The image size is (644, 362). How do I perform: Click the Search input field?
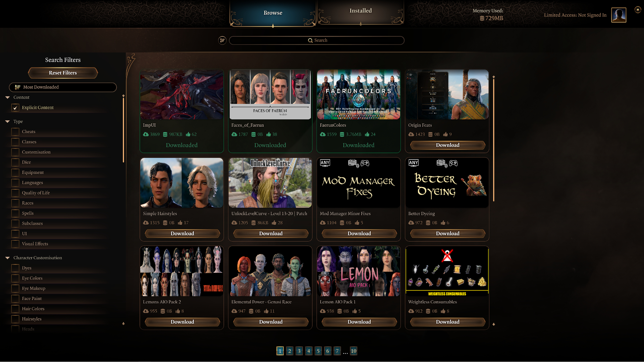pyautogui.click(x=316, y=40)
